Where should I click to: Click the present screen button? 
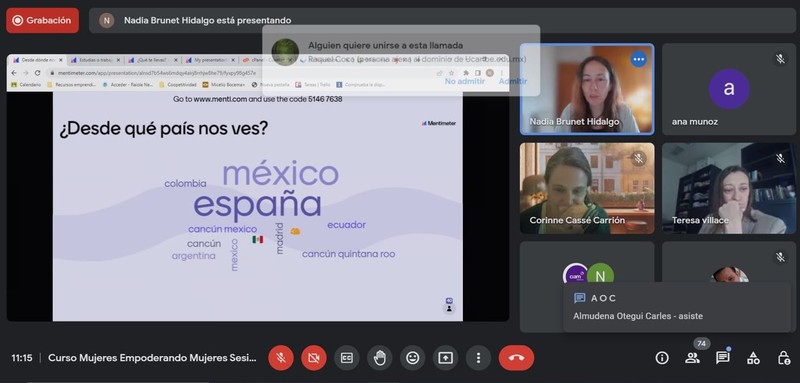[x=445, y=358]
